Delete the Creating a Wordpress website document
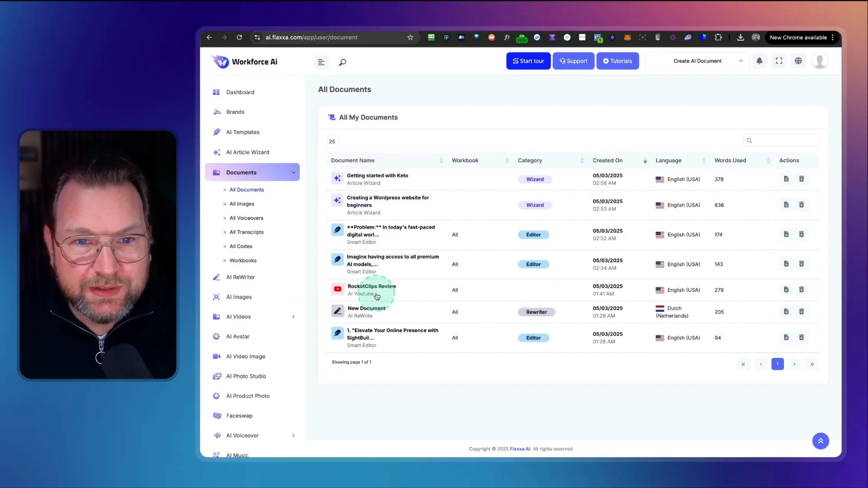868x488 pixels. [801, 204]
